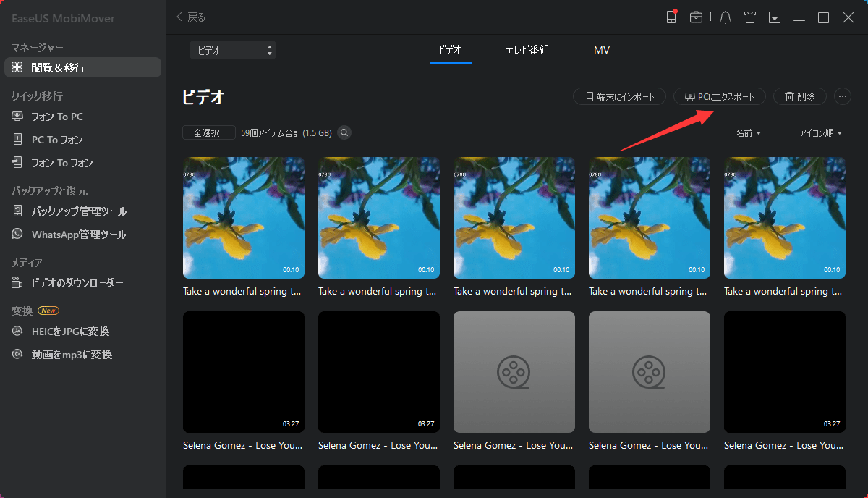The width and height of the screenshot is (868, 498).
Task: Click 全選択 to select all videos
Action: tap(208, 132)
